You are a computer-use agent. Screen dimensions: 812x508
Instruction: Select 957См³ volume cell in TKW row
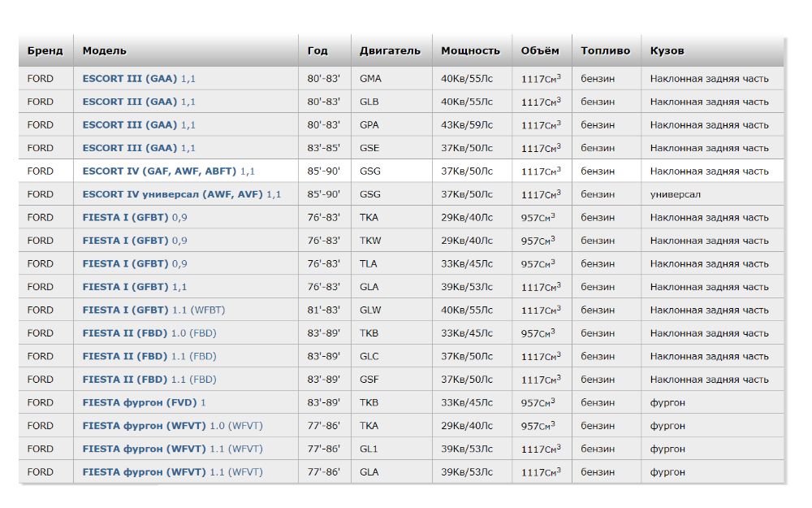(x=542, y=241)
